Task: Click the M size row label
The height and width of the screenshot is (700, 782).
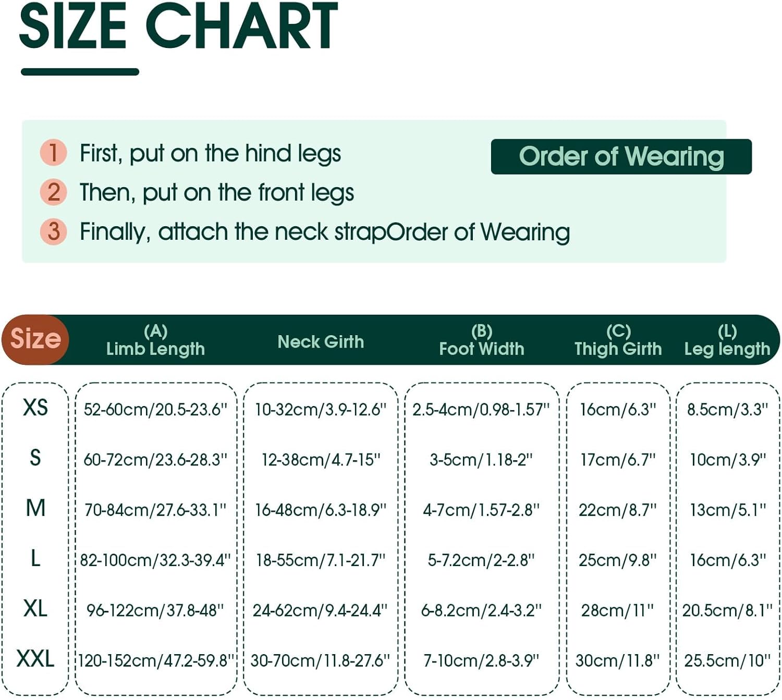Action: [35, 508]
